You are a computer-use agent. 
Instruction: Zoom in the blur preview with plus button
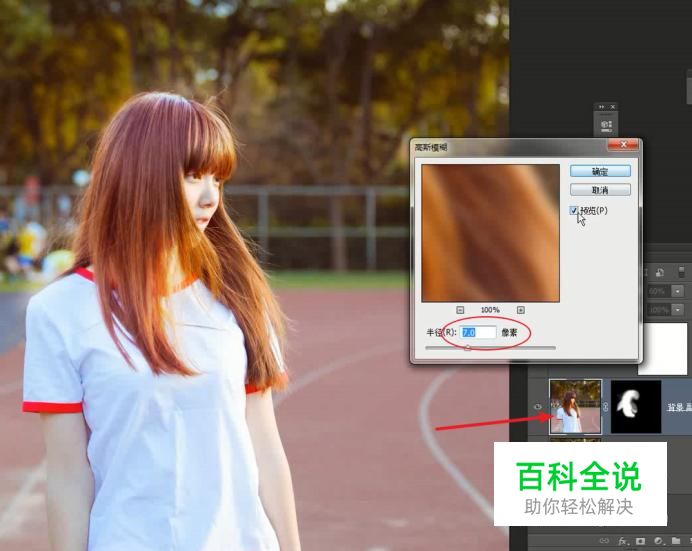(x=521, y=310)
